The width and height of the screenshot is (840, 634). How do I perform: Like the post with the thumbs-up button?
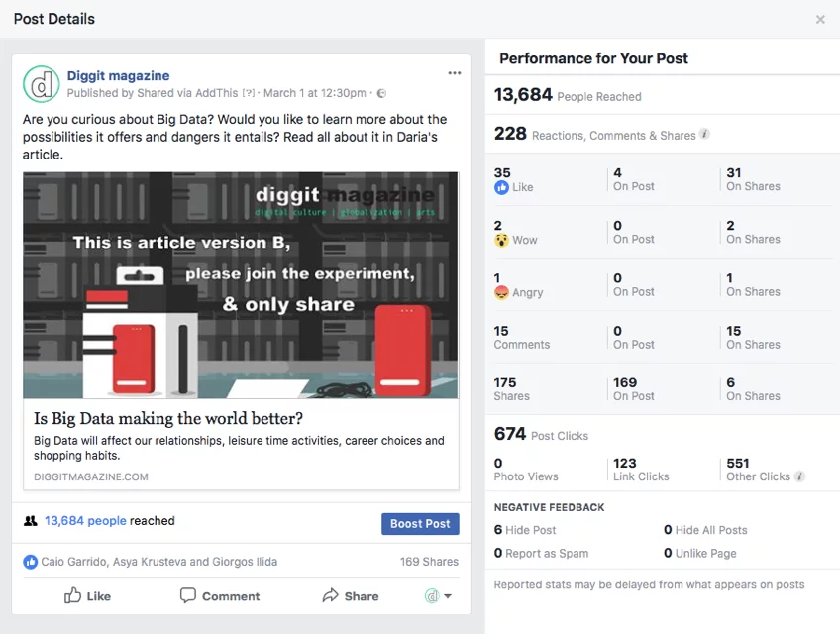click(87, 596)
